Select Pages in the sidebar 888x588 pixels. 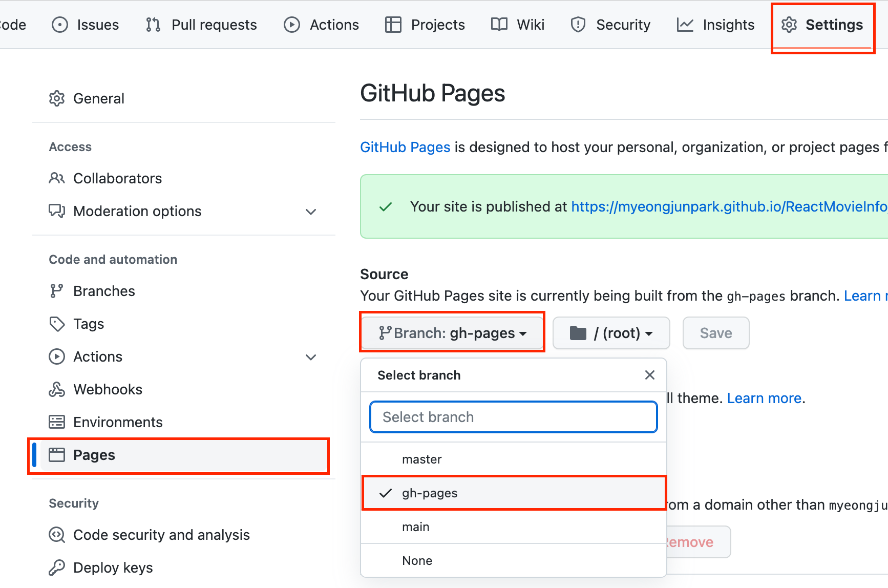pos(184,455)
